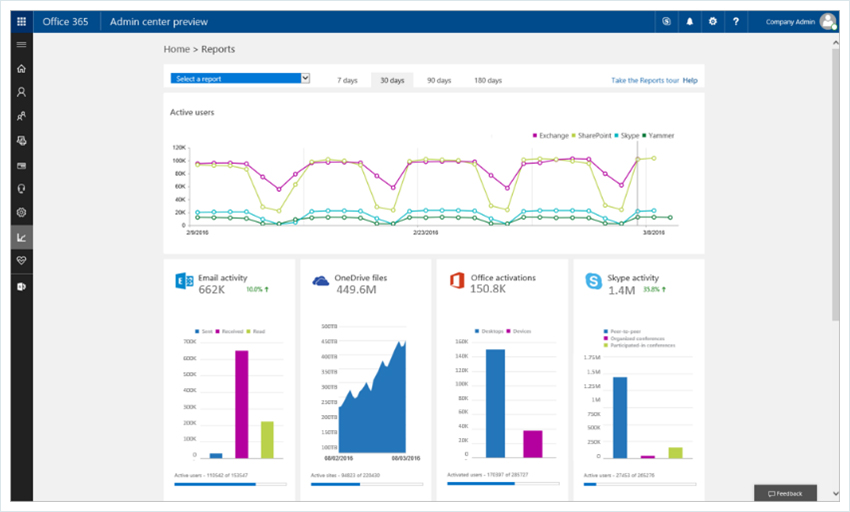Viewport: 850px width, 512px height.
Task: Click the blue Desktops bar in Office activations
Action: 495,404
